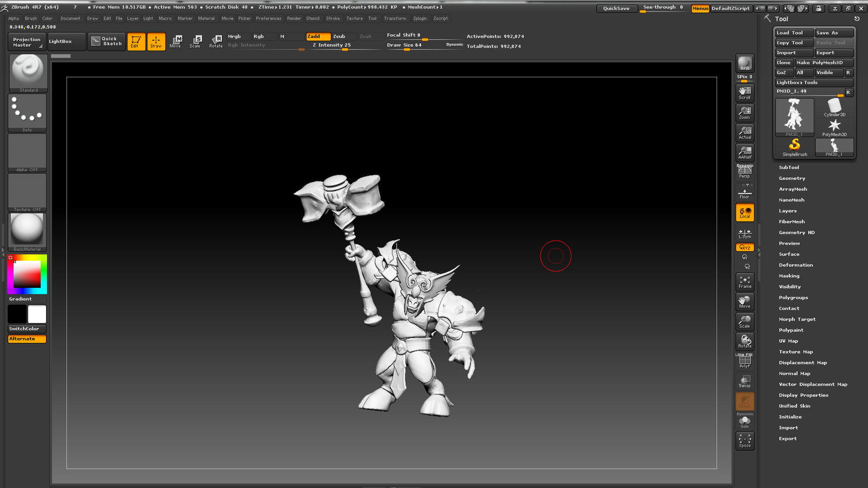
Task: Open the Dots stroke type picker
Action: (27, 113)
